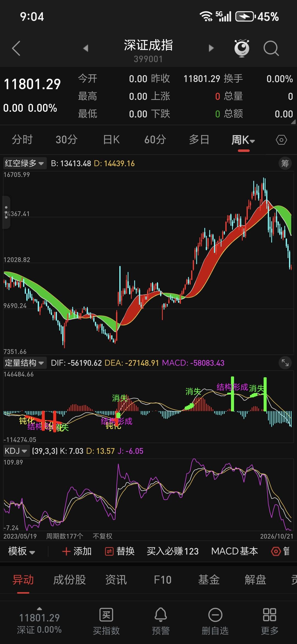
Task: Open chart settings hexagon icon
Action: coord(281,140)
